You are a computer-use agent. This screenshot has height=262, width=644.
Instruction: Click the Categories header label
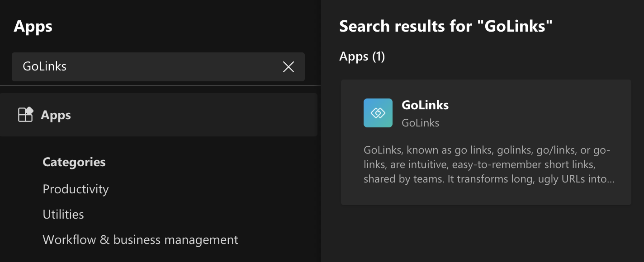click(x=74, y=162)
